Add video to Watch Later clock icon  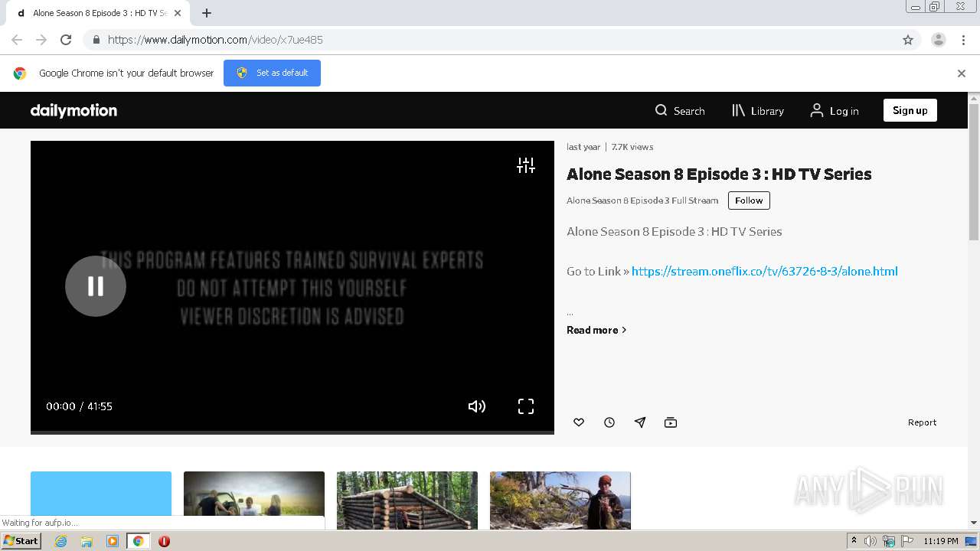pyautogui.click(x=609, y=422)
